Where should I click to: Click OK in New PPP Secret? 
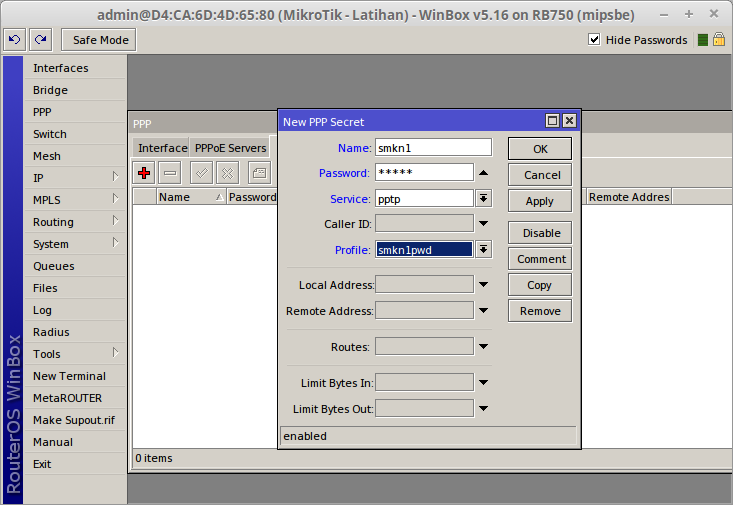coord(540,149)
